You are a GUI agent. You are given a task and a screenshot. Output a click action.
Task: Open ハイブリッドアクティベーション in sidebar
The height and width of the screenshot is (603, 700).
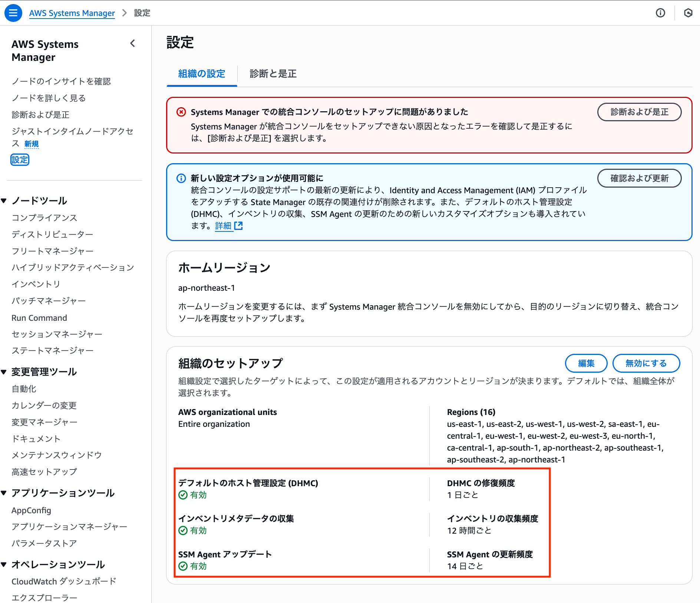pos(73,267)
